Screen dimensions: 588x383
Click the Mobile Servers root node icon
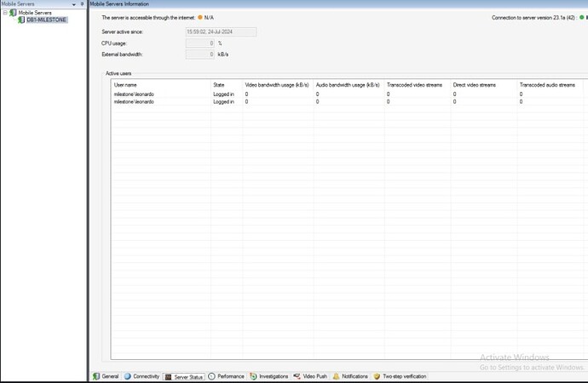pos(13,13)
